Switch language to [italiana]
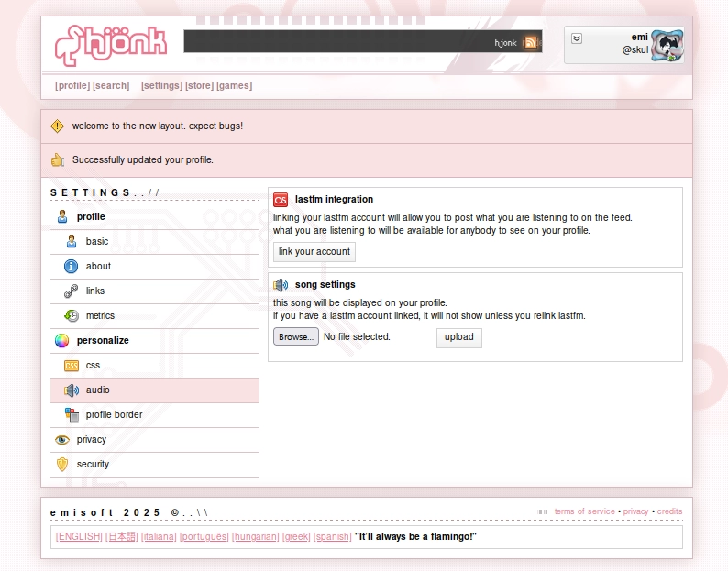Viewport: 728px width, 571px height. [x=159, y=537]
